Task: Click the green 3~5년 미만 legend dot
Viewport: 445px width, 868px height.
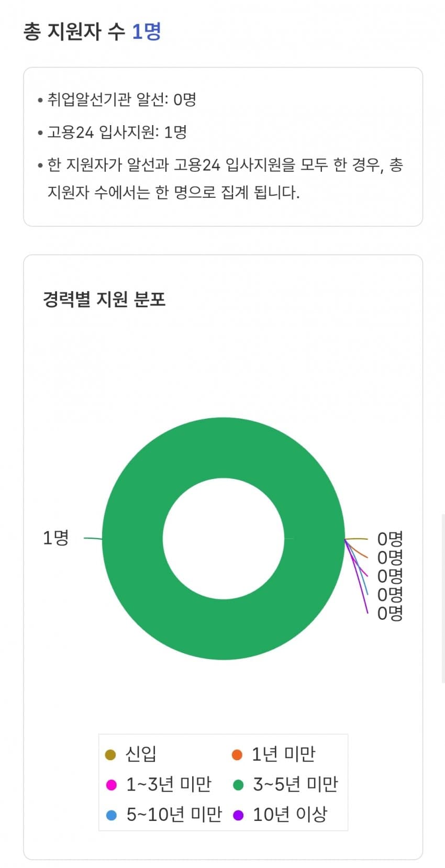Action: tap(238, 785)
